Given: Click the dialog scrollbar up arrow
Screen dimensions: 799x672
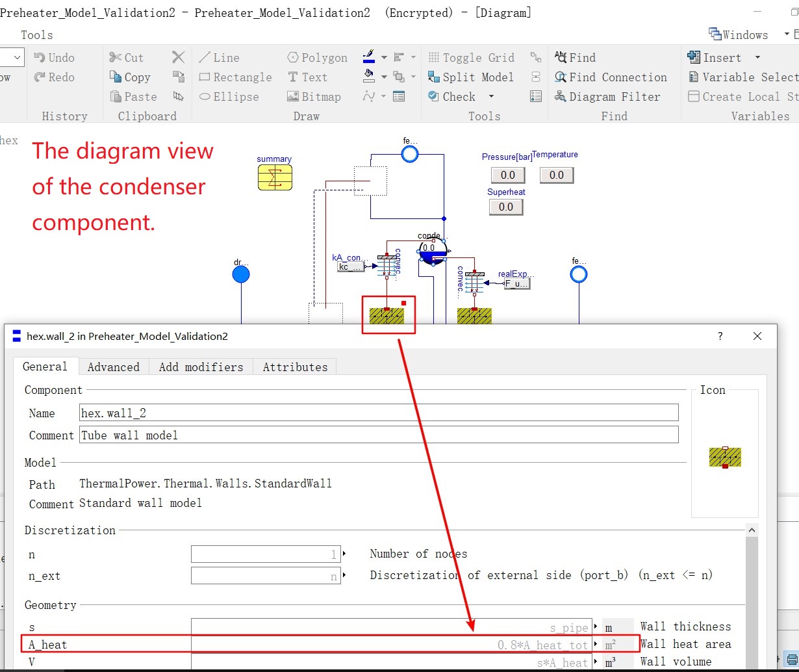Looking at the screenshot, I should [752, 530].
